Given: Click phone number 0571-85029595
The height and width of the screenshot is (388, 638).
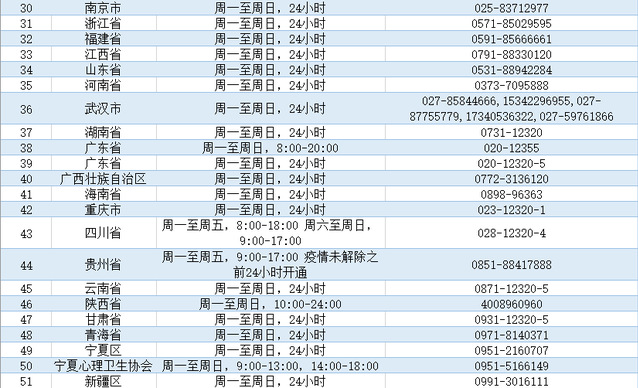Looking at the screenshot, I should click(x=511, y=24).
